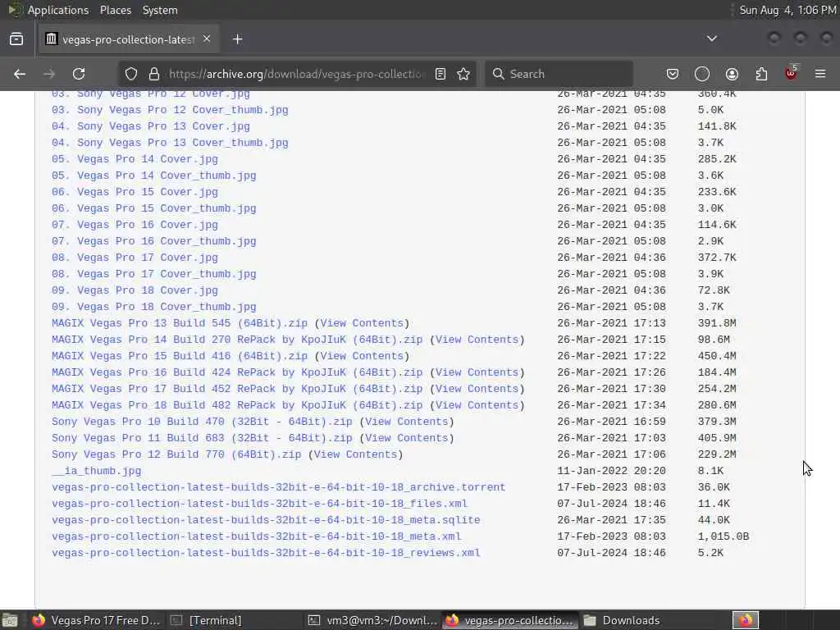The image size is (840, 630).
Task: Download MAGIX Vegas Pro 13 Build 545 zip
Action: [180, 323]
